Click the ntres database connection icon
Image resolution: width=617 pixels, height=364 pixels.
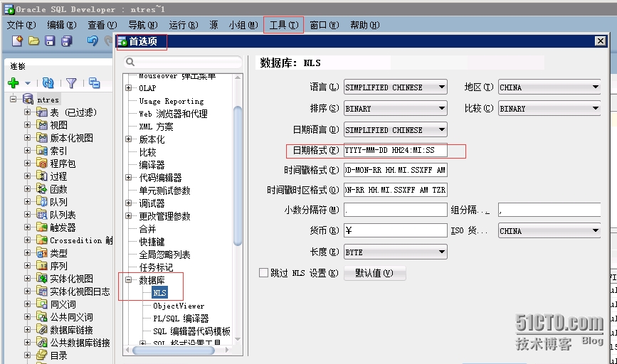click(x=28, y=100)
